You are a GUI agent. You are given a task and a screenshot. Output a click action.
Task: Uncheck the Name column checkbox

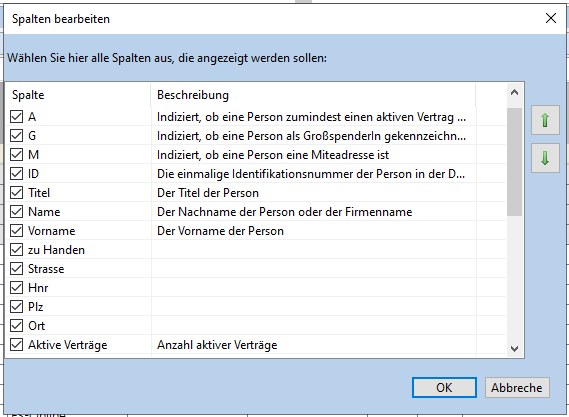click(16, 212)
